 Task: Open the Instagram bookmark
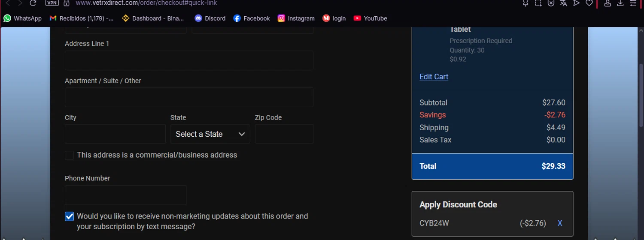(296, 18)
